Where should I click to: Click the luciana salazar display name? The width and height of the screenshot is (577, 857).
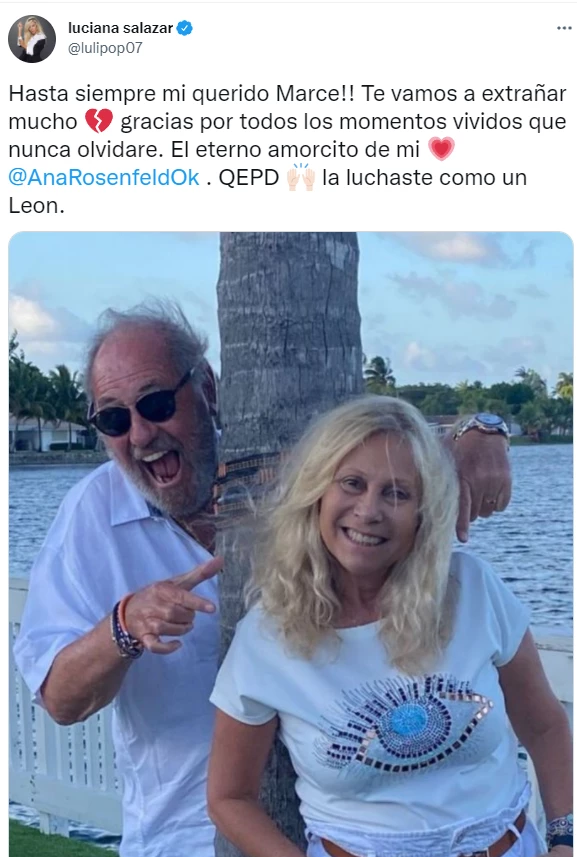(x=120, y=28)
